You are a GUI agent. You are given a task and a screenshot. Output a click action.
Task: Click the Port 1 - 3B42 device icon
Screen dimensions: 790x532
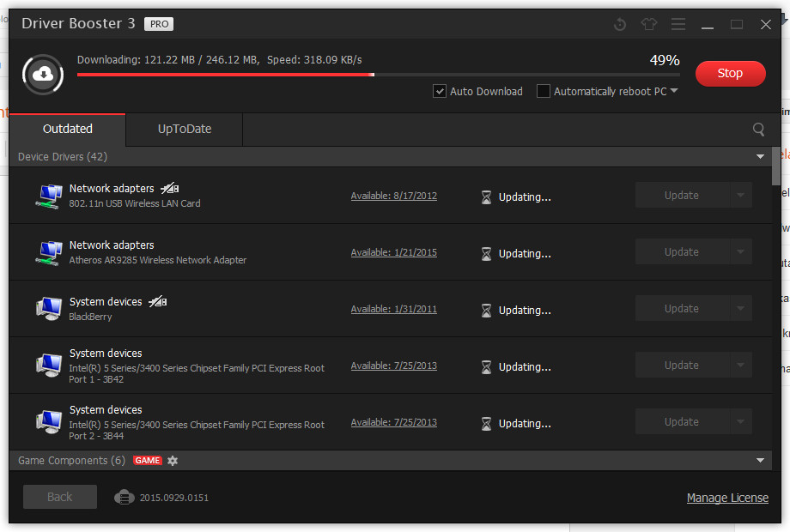tap(49, 366)
